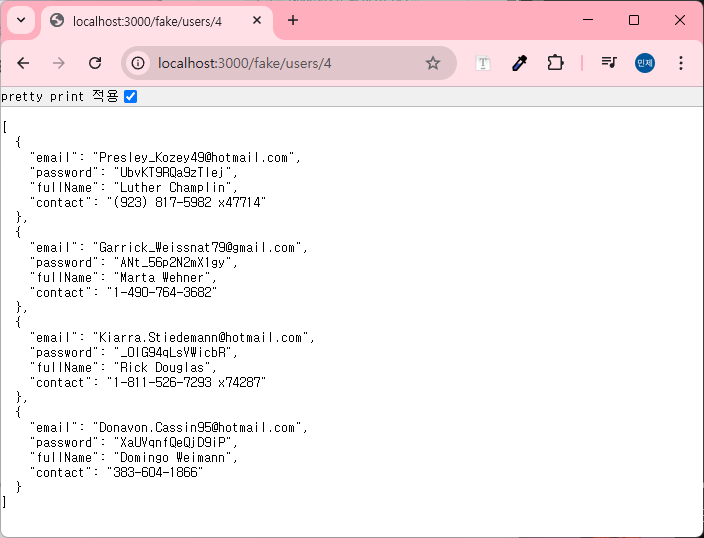Go forward to next page

point(59,63)
